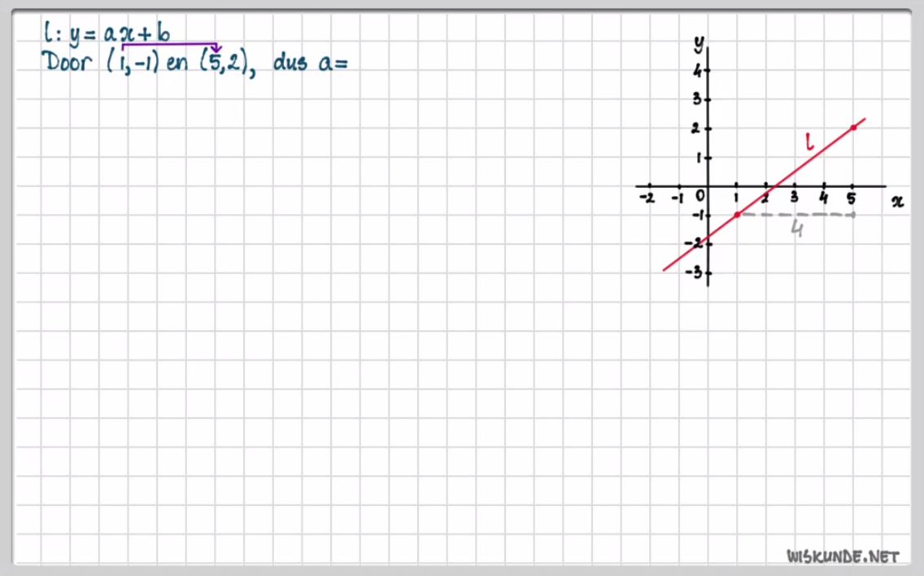
Task: Click the '3' label on the y-axis
Action: 697,99
